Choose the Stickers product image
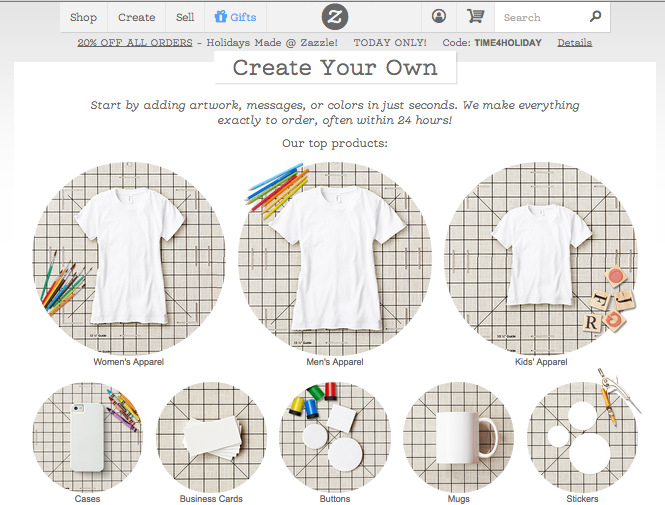 (x=582, y=437)
